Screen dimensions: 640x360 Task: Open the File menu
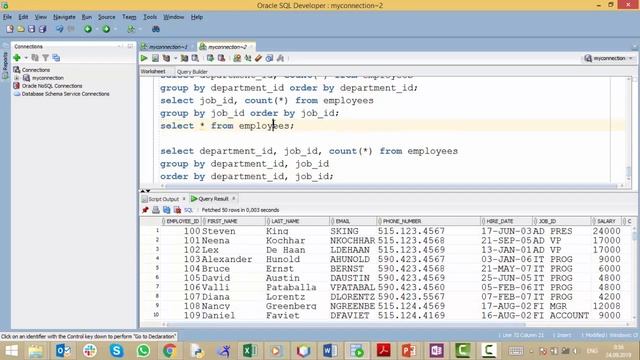(x=7, y=17)
